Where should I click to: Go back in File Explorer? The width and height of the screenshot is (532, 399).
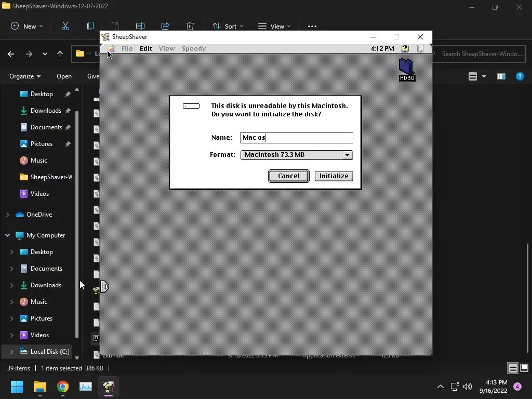(11, 54)
